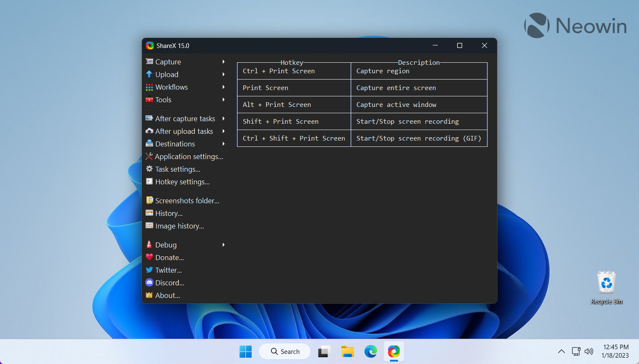This screenshot has height=364, width=639.
Task: Open the Image history window
Action: (179, 226)
